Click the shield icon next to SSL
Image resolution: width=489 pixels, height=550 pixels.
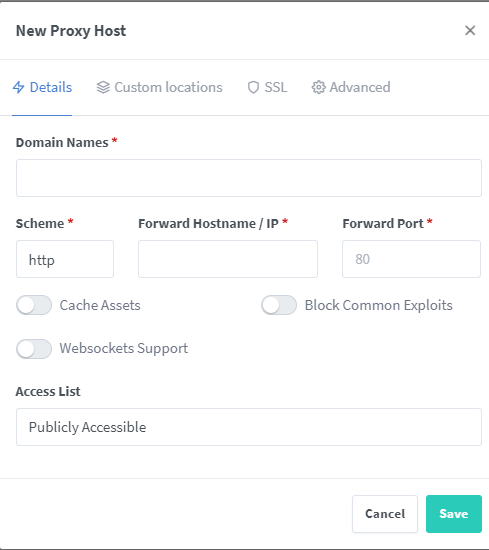(253, 87)
